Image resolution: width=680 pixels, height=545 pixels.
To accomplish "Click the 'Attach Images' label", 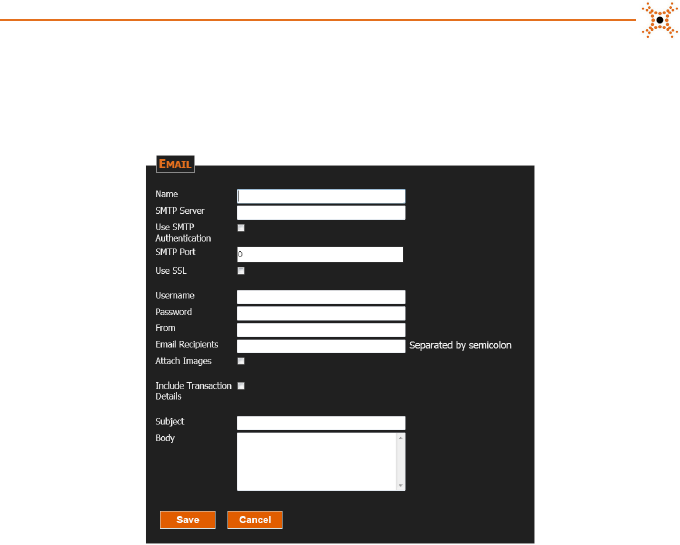I will pyautogui.click(x=183, y=361).
